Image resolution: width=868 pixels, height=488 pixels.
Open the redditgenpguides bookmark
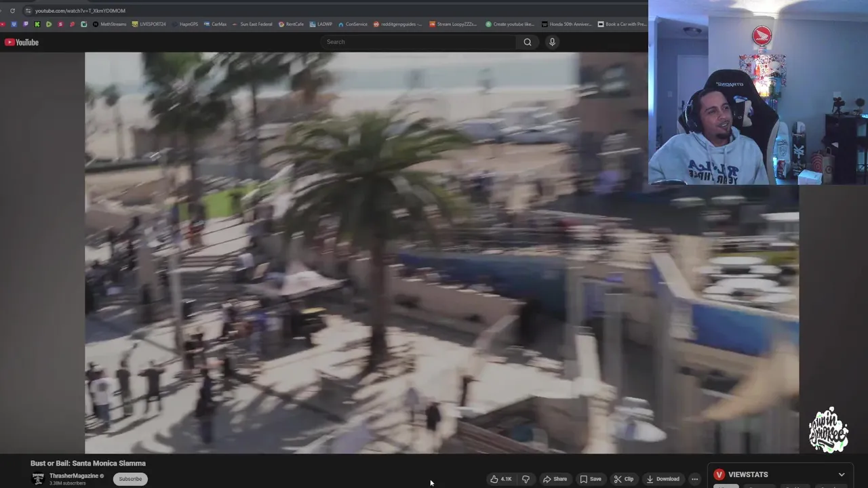397,24
